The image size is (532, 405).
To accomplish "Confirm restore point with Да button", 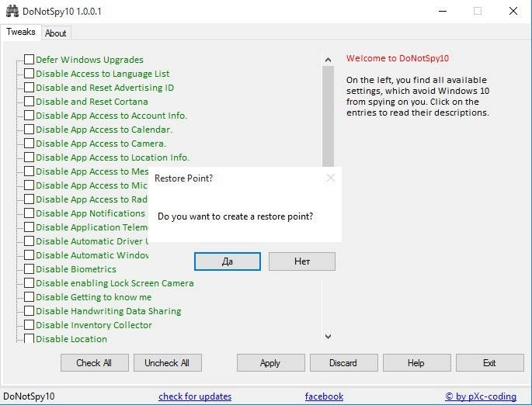I will [228, 261].
